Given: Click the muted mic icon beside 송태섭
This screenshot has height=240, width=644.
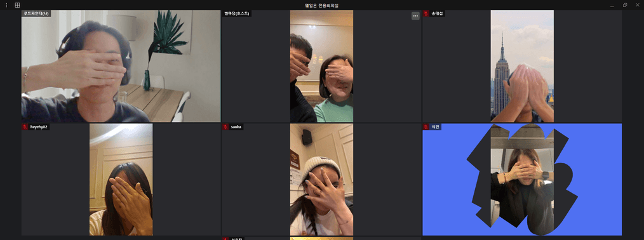Looking at the screenshot, I should click(426, 13).
